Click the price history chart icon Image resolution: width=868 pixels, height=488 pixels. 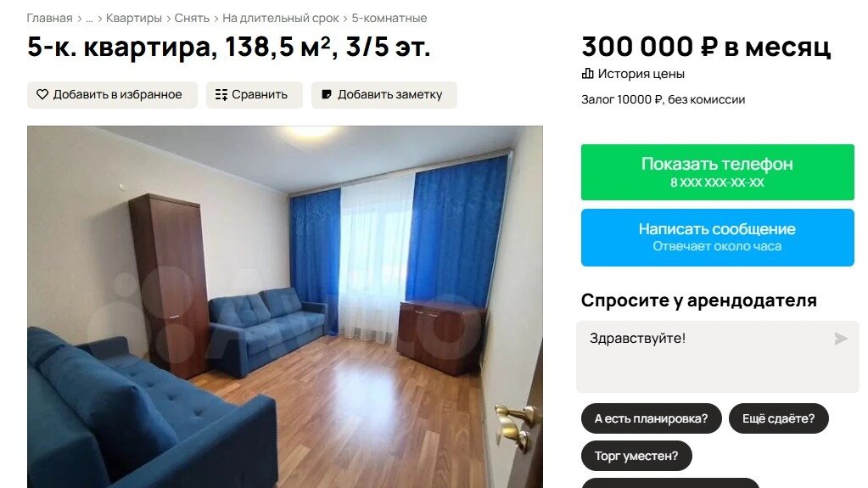(x=587, y=74)
